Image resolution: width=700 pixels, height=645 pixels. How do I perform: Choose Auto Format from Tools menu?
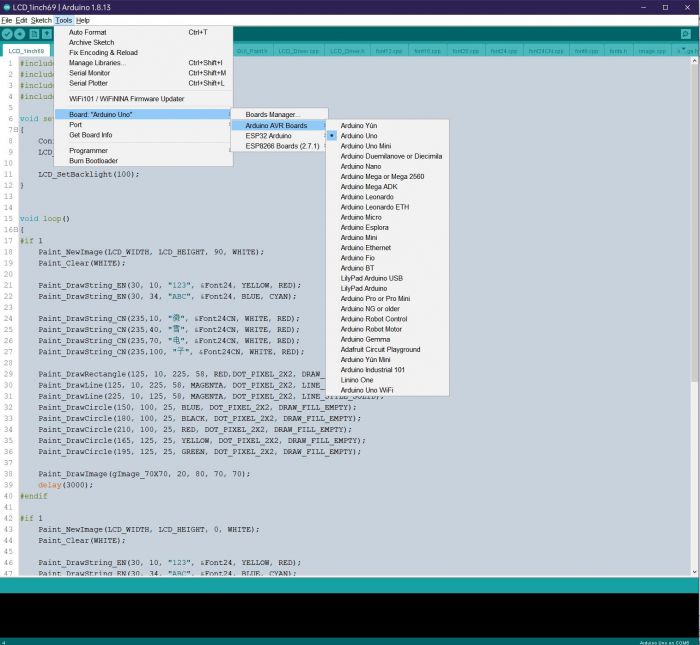[143, 32]
